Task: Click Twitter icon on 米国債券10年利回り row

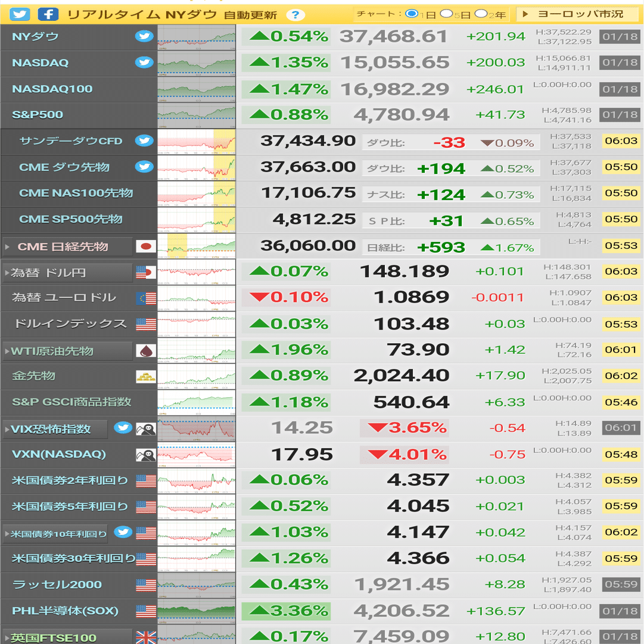Action: (123, 532)
